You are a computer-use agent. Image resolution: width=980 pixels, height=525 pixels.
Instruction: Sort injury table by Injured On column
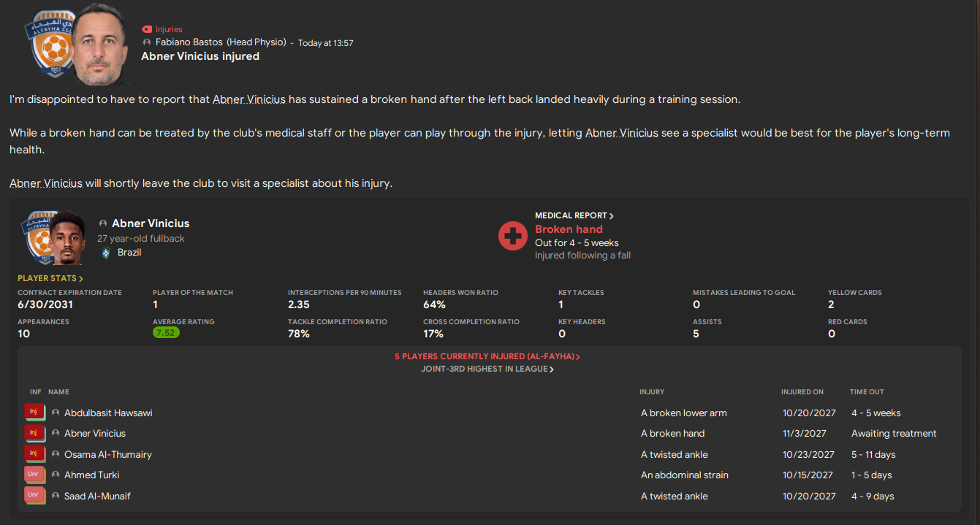802,392
